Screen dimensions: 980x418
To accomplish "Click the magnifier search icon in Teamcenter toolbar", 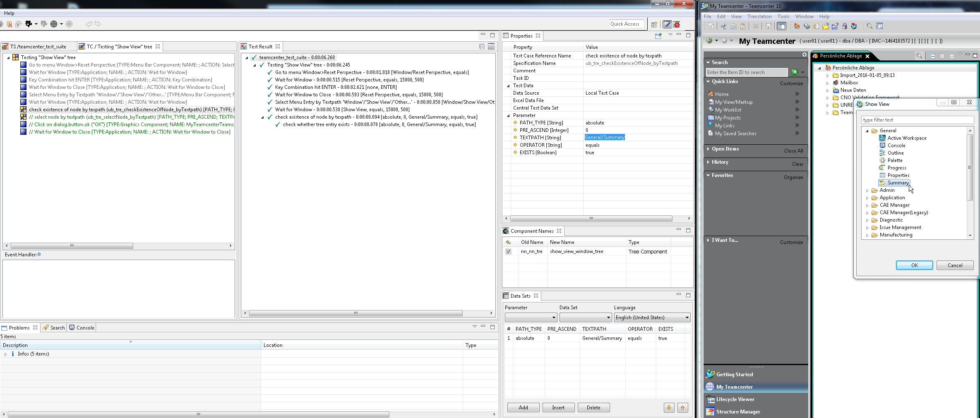I will click(x=870, y=26).
